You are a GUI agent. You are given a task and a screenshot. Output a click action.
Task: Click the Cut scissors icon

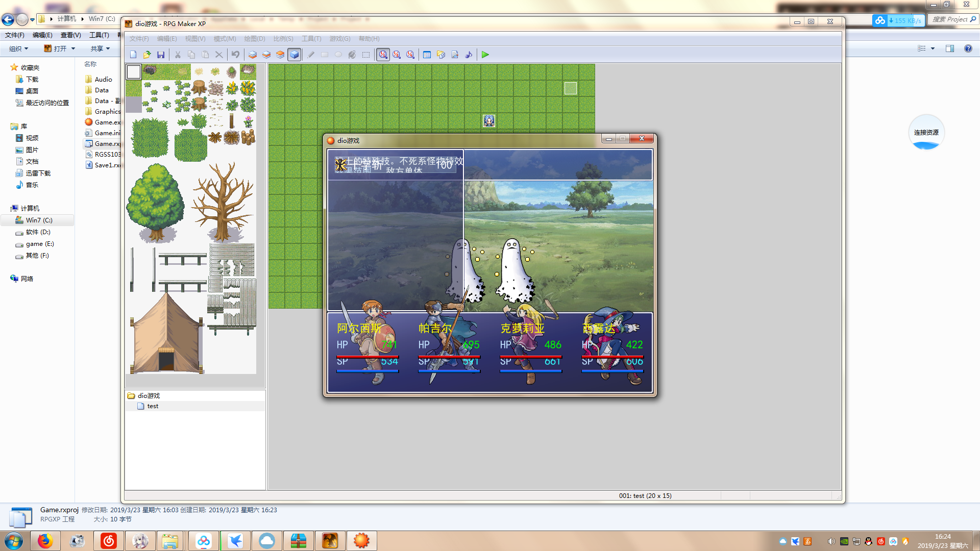(x=178, y=55)
